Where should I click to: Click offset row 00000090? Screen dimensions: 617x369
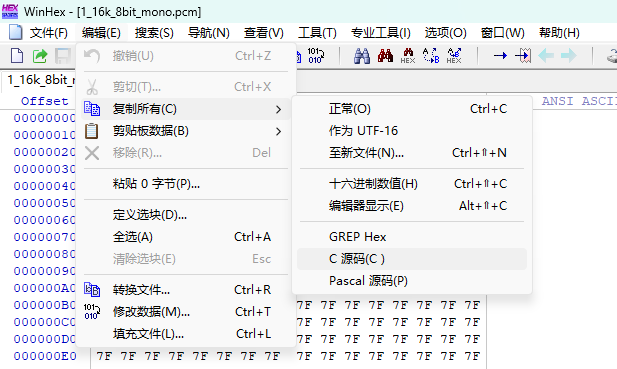pos(44,271)
